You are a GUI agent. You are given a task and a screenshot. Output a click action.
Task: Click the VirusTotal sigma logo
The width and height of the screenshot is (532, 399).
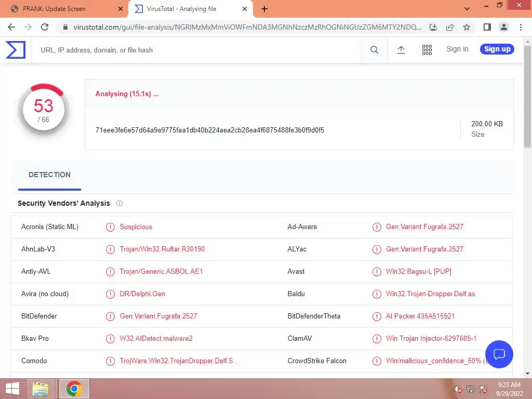coord(16,50)
